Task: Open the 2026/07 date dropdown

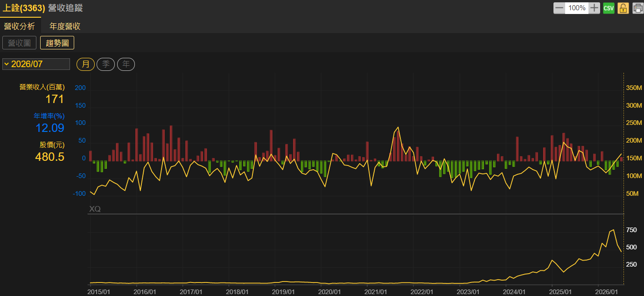Action: [x=36, y=64]
